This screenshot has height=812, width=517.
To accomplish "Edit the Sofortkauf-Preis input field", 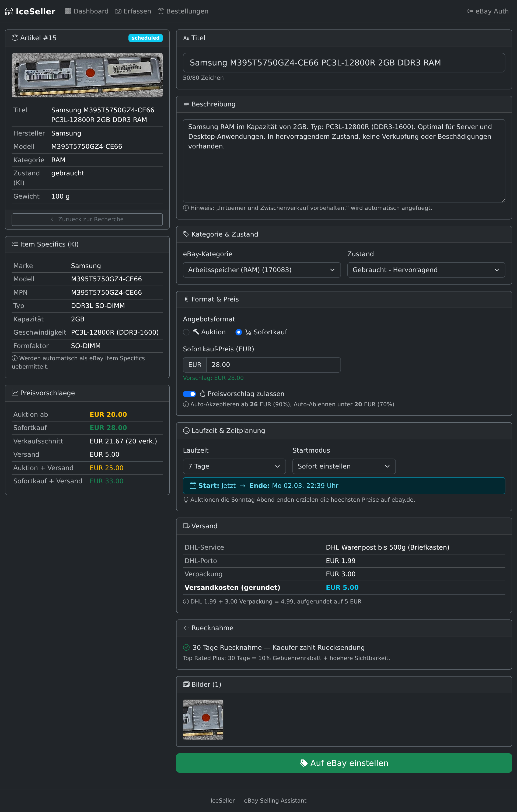I will [273, 365].
